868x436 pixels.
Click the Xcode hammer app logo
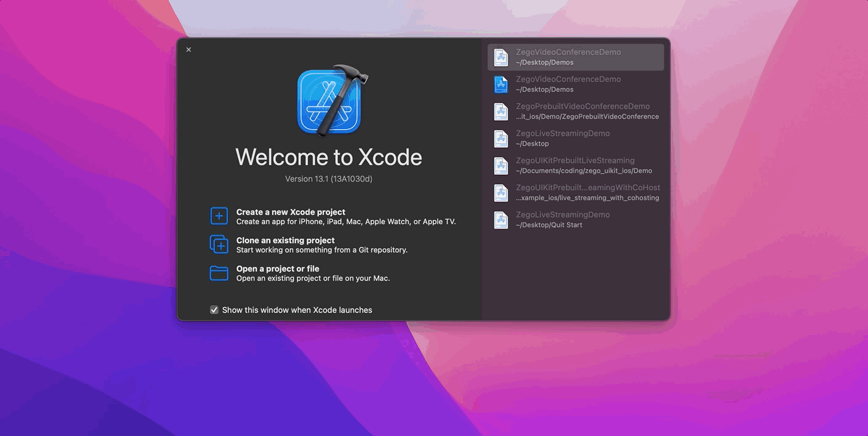click(332, 100)
